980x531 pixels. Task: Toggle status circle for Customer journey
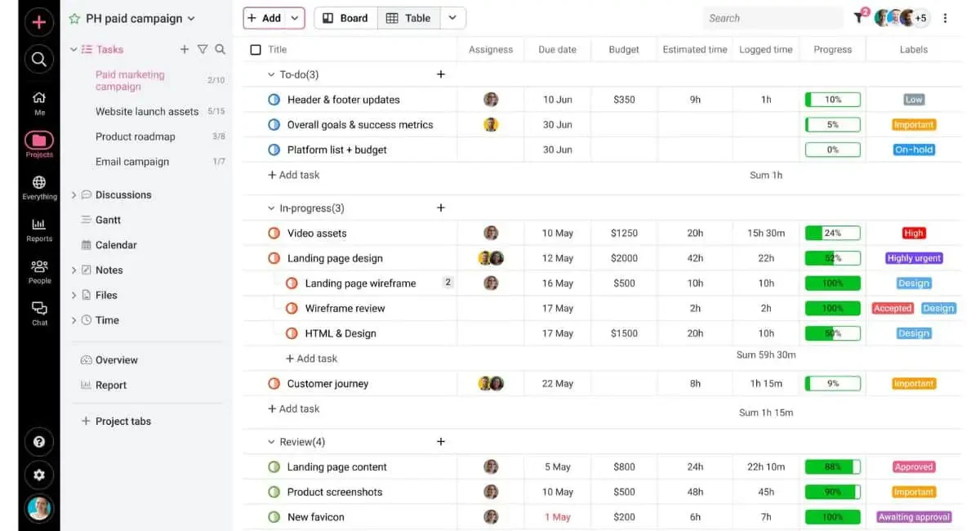tap(274, 383)
